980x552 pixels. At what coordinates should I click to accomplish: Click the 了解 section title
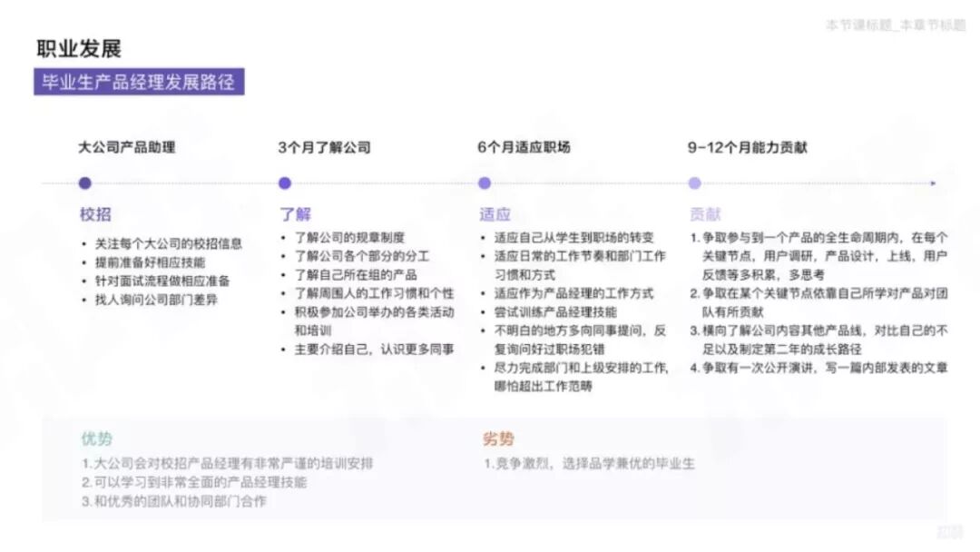tap(295, 214)
